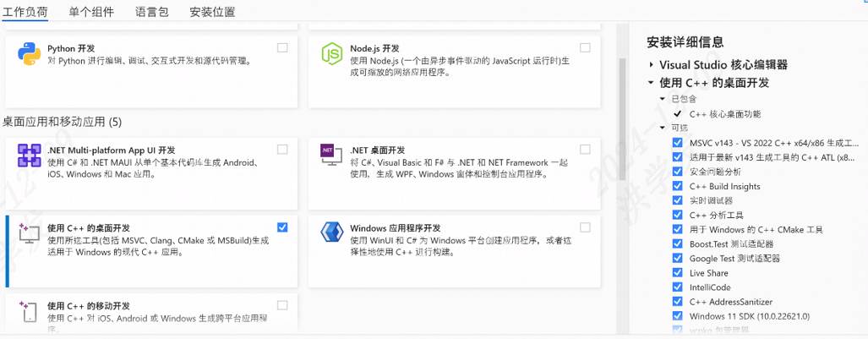Click the IntelliCode label text
868x339 pixels.
click(x=710, y=287)
